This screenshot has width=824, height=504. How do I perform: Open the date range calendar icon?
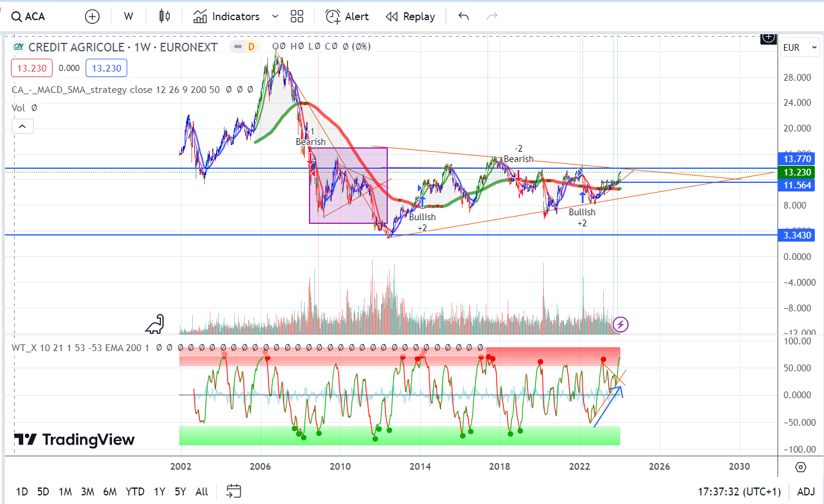(x=234, y=491)
